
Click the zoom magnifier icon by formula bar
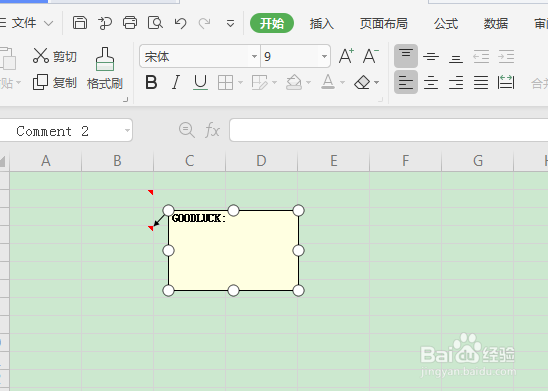[x=187, y=130]
